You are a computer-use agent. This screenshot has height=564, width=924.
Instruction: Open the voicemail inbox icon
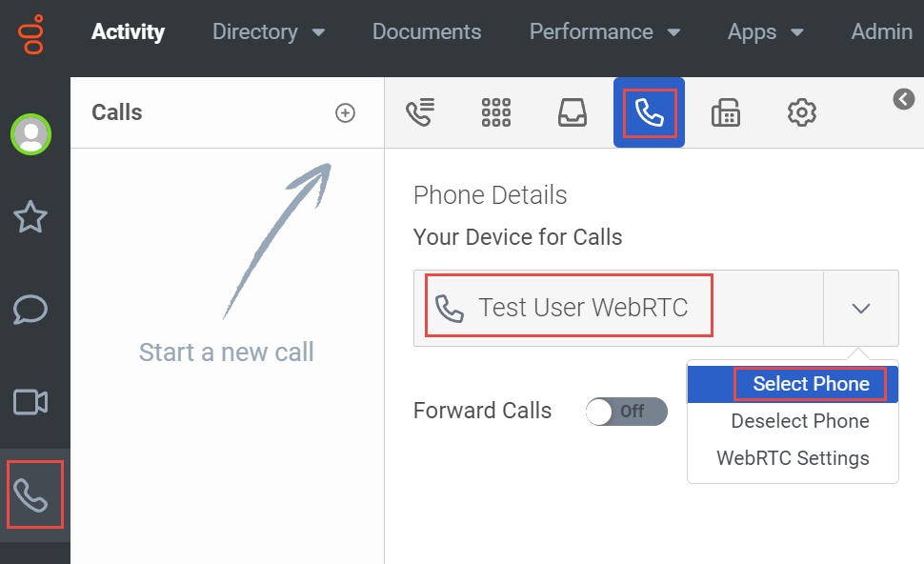pos(572,111)
